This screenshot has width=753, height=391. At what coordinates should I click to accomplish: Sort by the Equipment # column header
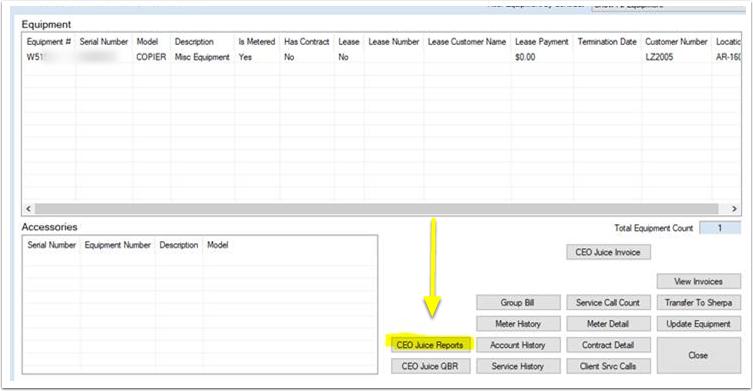(49, 42)
